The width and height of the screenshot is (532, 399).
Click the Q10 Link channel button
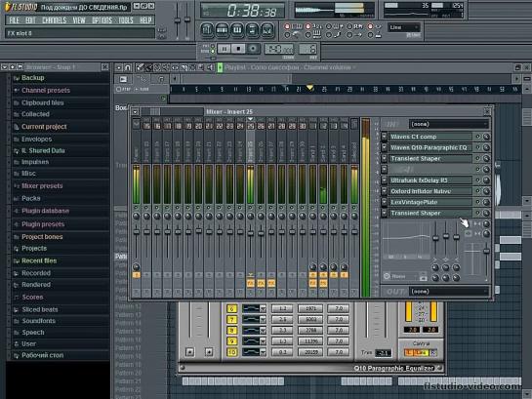(421, 353)
